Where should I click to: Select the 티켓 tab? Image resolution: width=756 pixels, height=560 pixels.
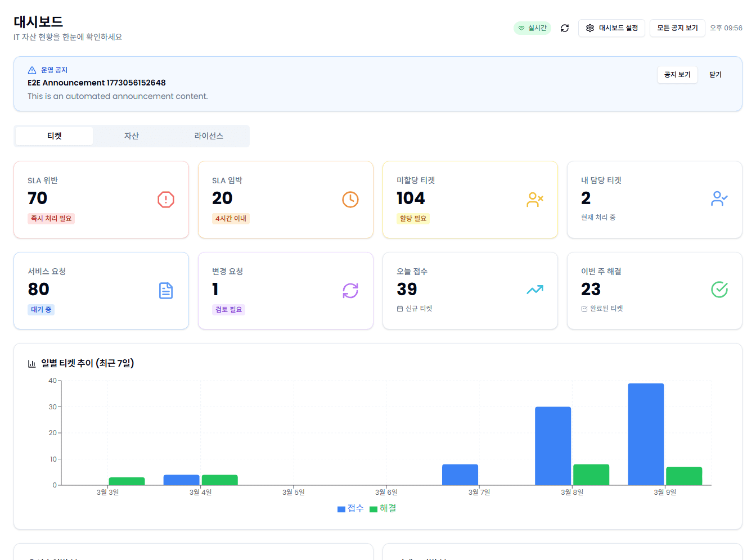[55, 136]
